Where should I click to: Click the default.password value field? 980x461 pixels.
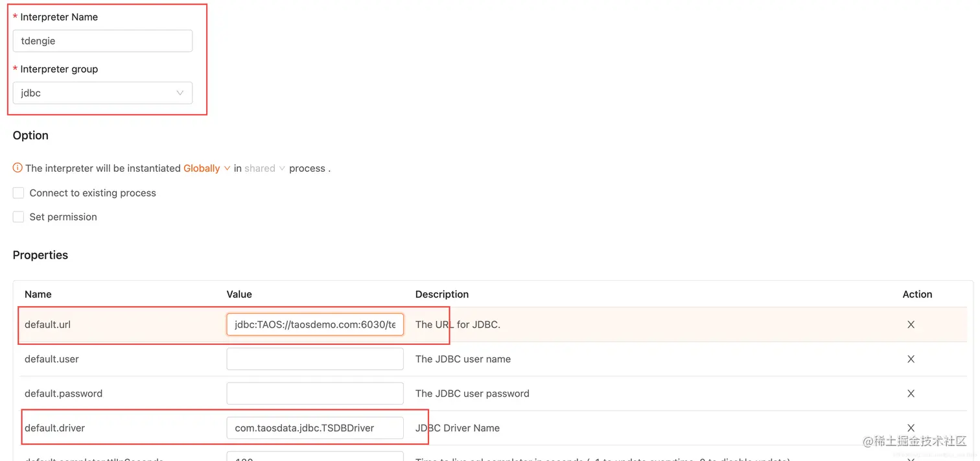coord(315,393)
